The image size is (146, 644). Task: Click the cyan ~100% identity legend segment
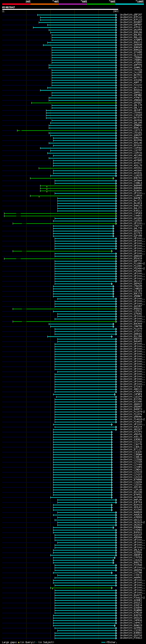pos(130,4)
